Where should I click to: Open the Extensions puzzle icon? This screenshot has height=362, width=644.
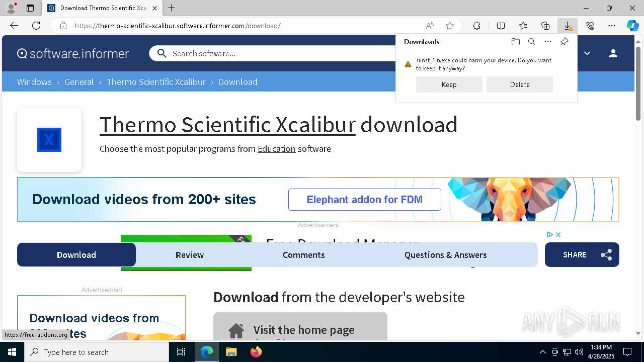[x=476, y=26]
